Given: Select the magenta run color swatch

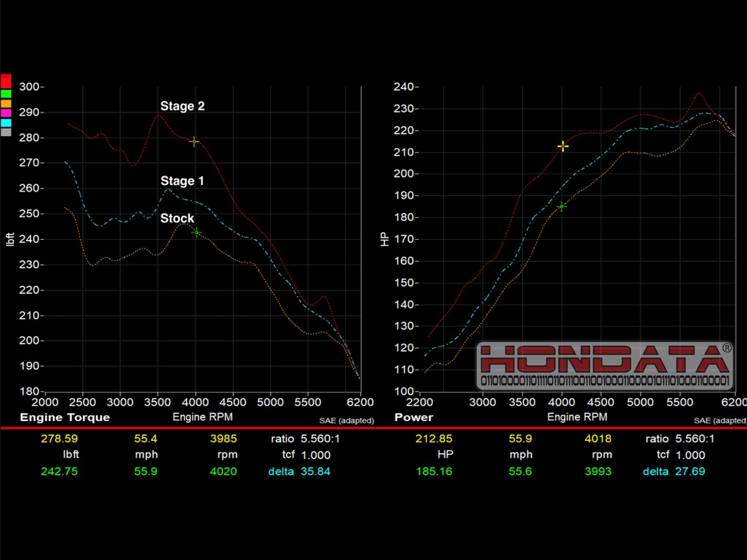Looking at the screenshot, I should coord(6,113).
